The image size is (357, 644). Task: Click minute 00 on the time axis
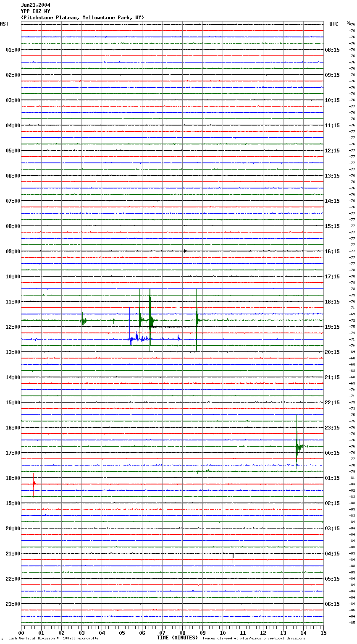[21, 633]
